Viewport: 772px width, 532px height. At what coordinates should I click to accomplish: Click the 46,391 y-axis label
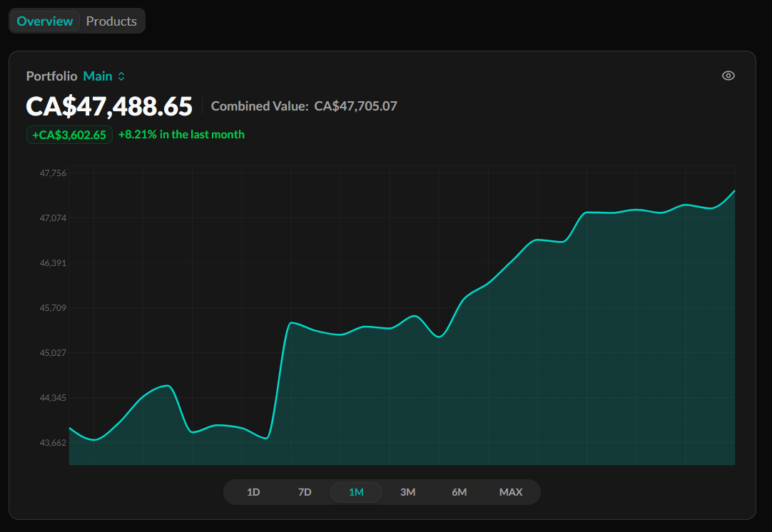53,263
